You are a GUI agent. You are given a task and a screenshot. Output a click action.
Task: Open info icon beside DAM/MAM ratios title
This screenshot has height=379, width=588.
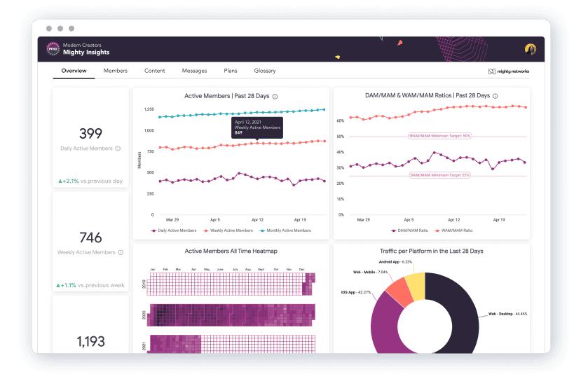(495, 96)
